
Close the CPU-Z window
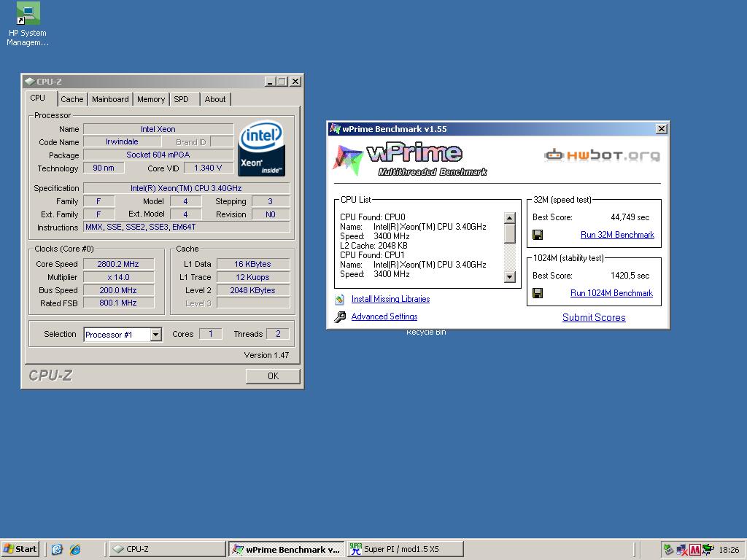tap(295, 82)
